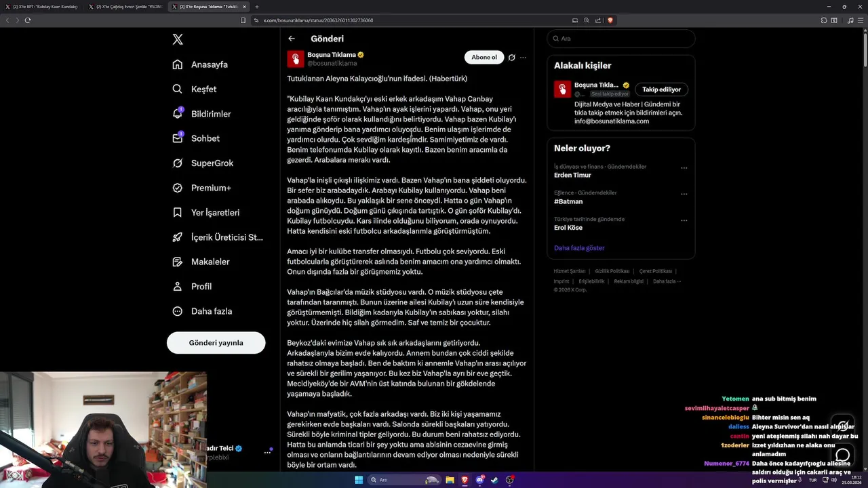Image resolution: width=868 pixels, height=488 pixels.
Task: Click the browser bookmark icon
Action: click(243, 20)
